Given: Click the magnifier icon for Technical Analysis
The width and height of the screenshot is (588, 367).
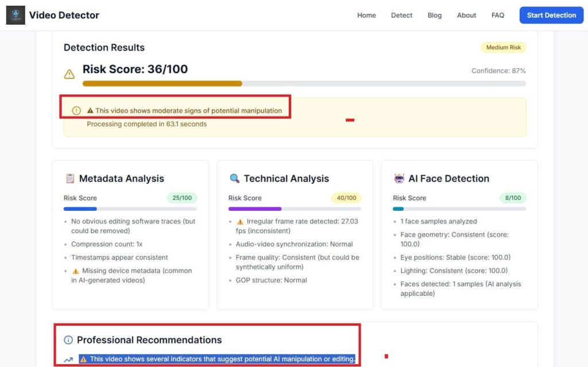Looking at the screenshot, I should pos(234,179).
